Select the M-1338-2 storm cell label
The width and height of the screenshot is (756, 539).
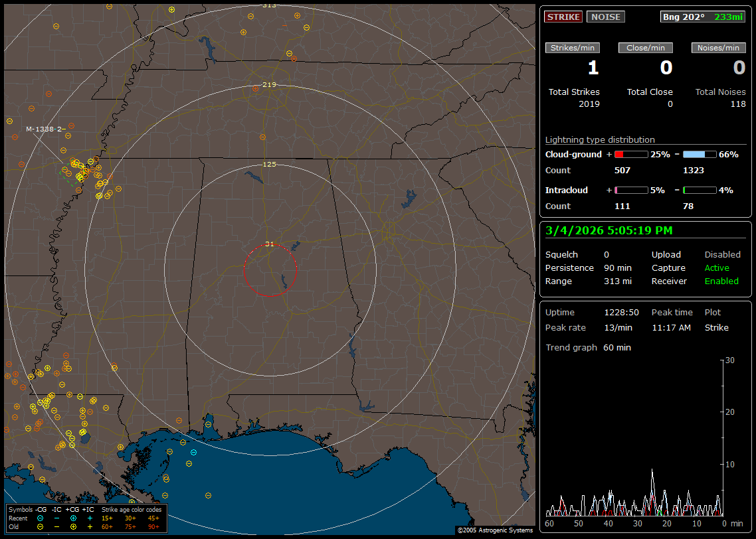(45, 129)
